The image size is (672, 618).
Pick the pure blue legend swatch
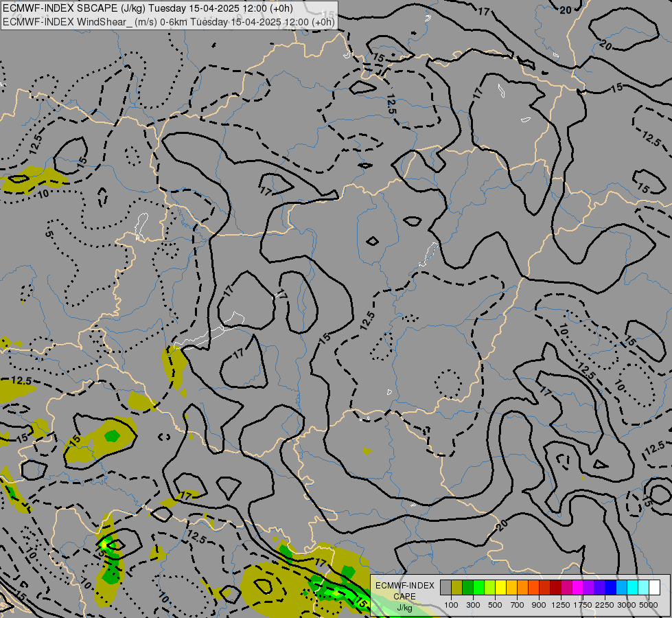pyautogui.click(x=611, y=587)
